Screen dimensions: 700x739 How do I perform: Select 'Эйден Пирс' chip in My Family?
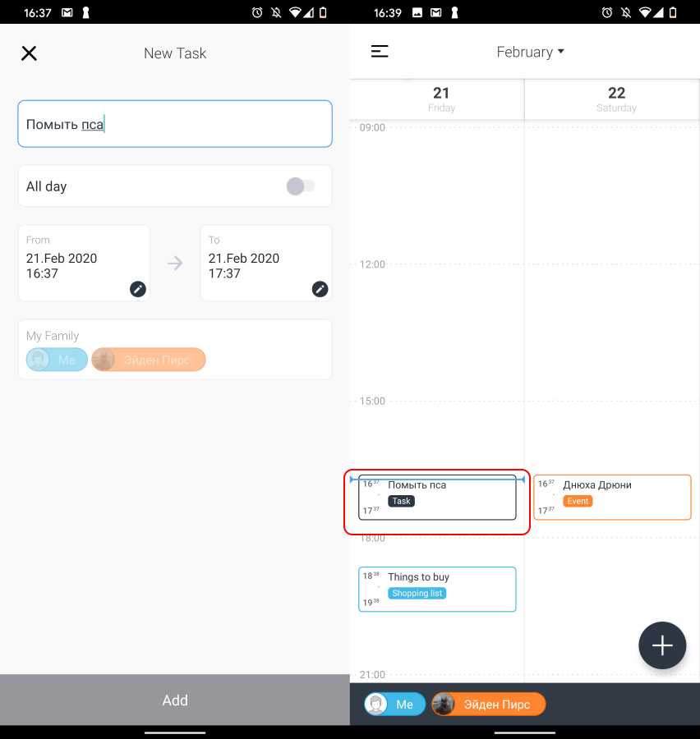click(149, 360)
